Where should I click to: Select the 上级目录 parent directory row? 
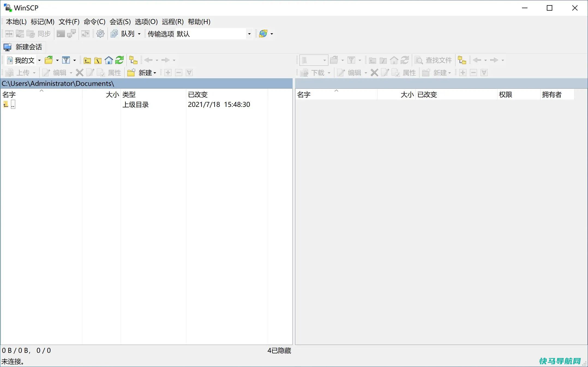(134, 105)
